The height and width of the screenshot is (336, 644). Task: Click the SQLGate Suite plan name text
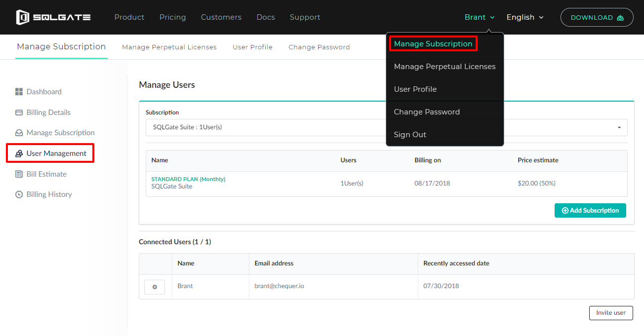(x=172, y=187)
